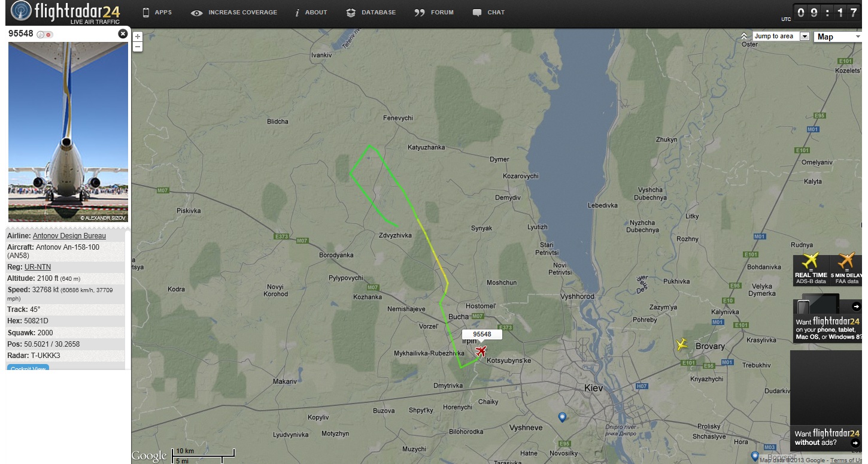Open the UR-NTN registration link
868x464 pixels.
(38, 267)
